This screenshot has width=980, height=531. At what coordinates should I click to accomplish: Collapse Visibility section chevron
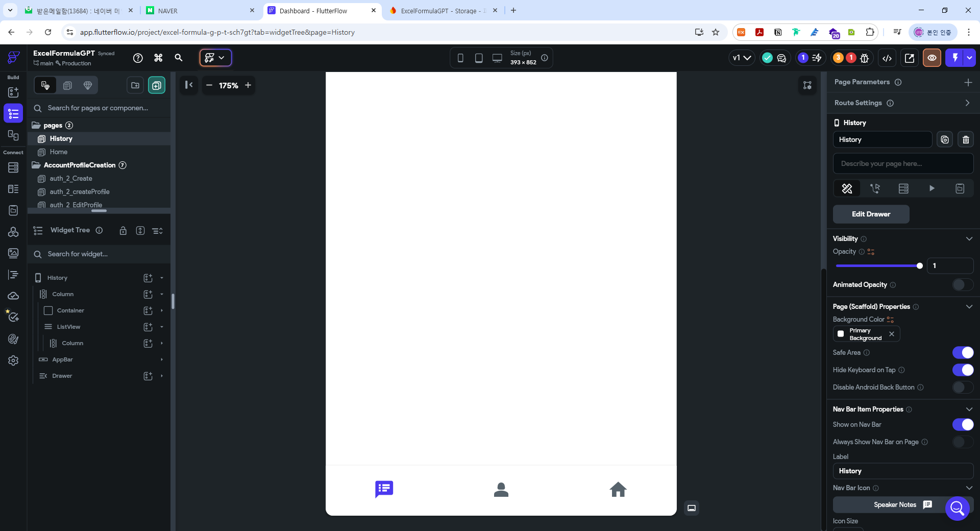point(969,239)
